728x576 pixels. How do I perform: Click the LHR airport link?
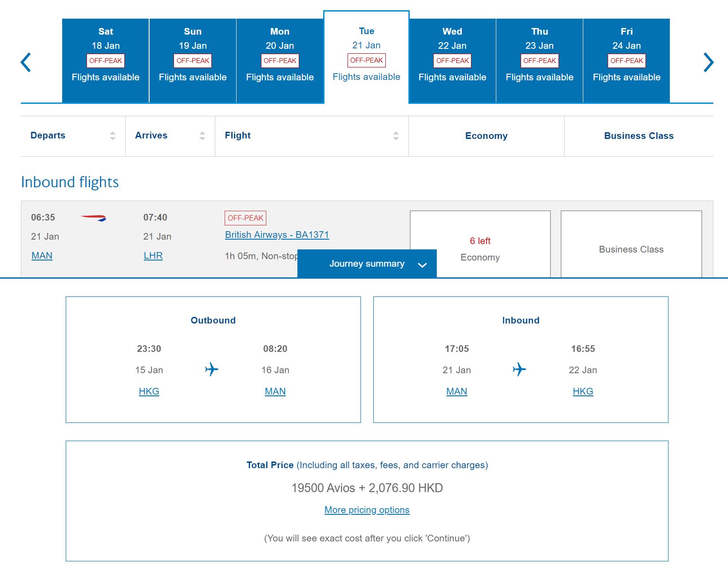pyautogui.click(x=153, y=256)
